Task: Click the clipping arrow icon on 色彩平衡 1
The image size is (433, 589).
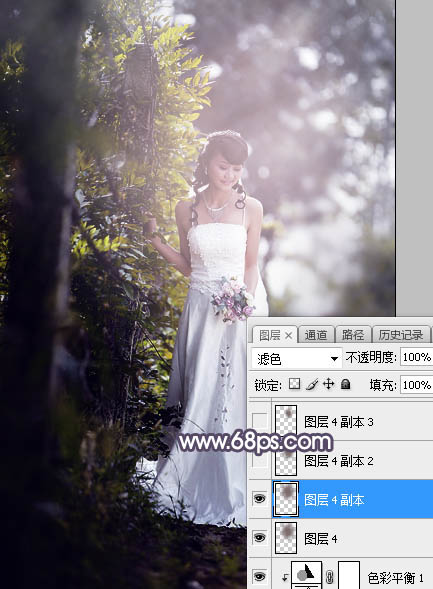Action: tap(285, 577)
